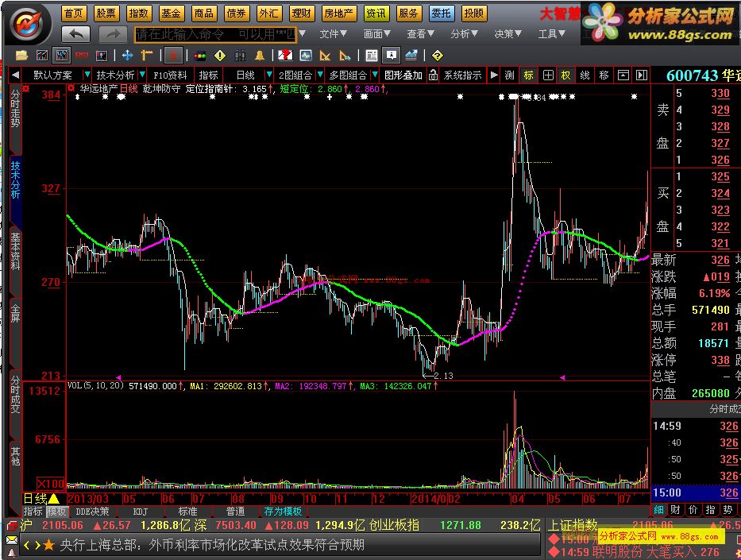The height and width of the screenshot is (560, 741).
Task: Open the news page layout icon
Action: 372,56
